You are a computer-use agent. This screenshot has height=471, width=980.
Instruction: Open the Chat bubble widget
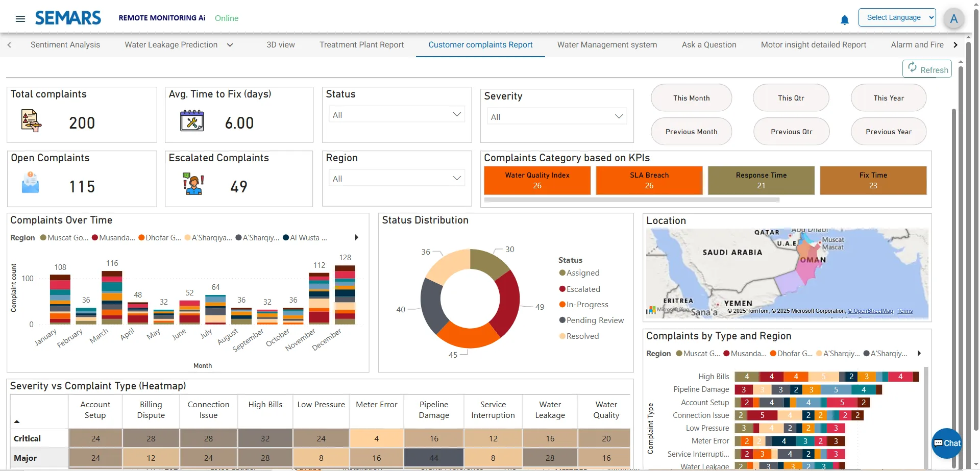coord(947,443)
